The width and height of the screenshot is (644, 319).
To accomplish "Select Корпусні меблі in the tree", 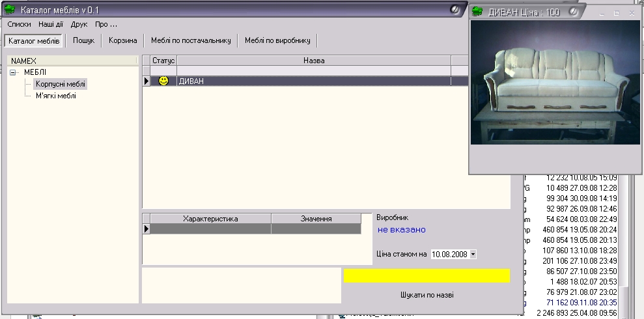I will click(x=61, y=84).
